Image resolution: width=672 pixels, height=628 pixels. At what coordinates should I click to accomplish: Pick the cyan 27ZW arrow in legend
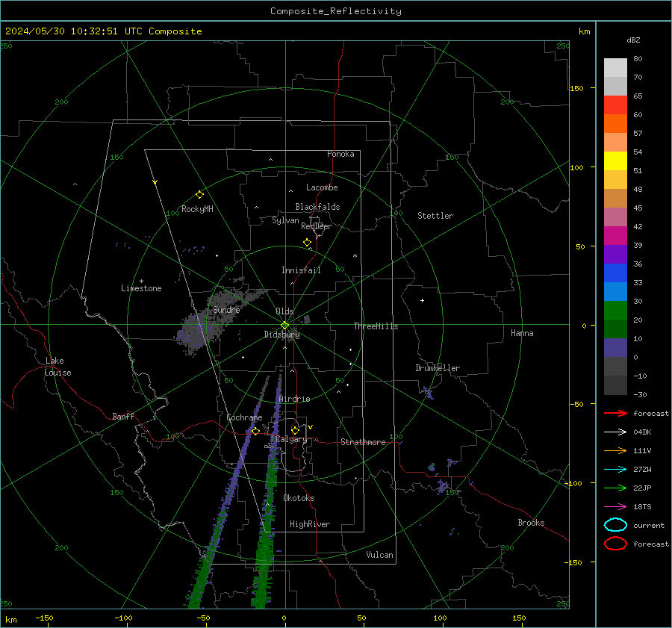[615, 470]
